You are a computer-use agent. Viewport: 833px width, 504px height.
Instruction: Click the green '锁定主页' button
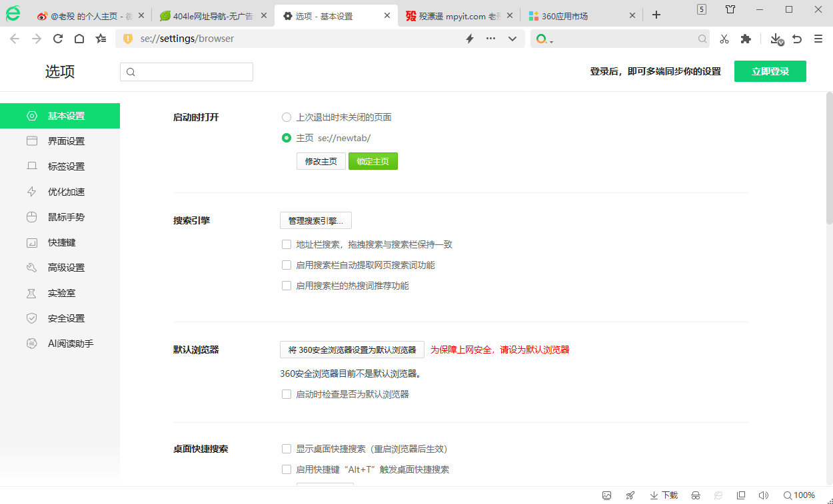(373, 161)
